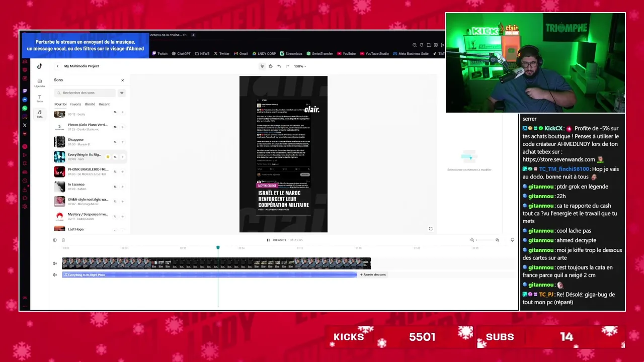Screen dimensions: 644x362
Task: Open Instagram in browser sidebar
Action: [x=25, y=117]
